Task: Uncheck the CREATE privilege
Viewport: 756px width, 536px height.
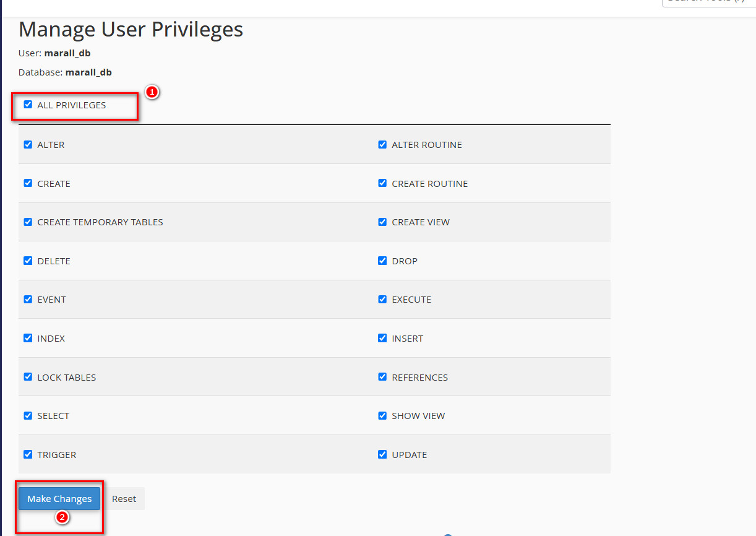Action: pyautogui.click(x=28, y=183)
